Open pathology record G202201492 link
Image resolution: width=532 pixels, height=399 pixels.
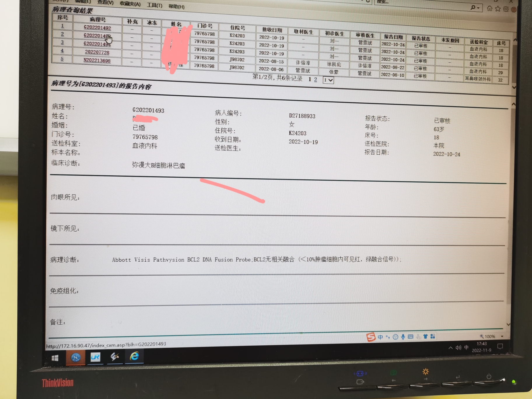click(97, 27)
